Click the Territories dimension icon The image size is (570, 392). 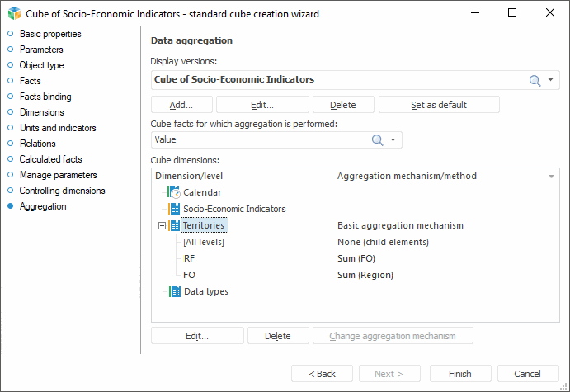174,225
